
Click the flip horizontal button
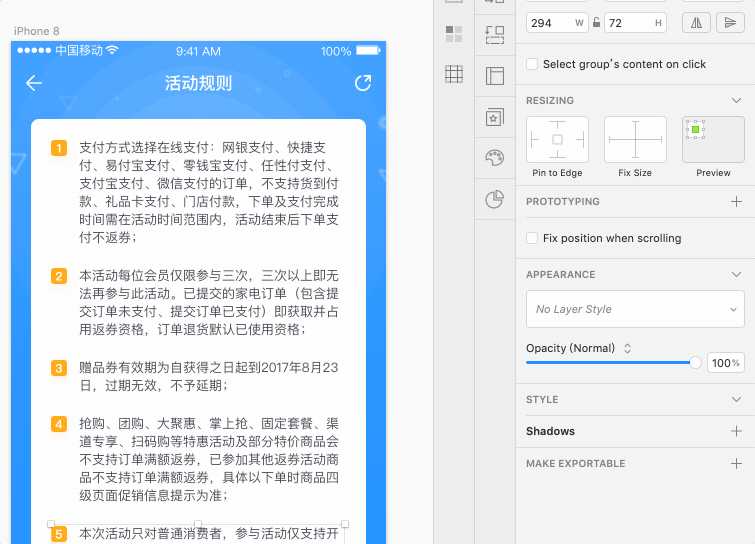696,23
